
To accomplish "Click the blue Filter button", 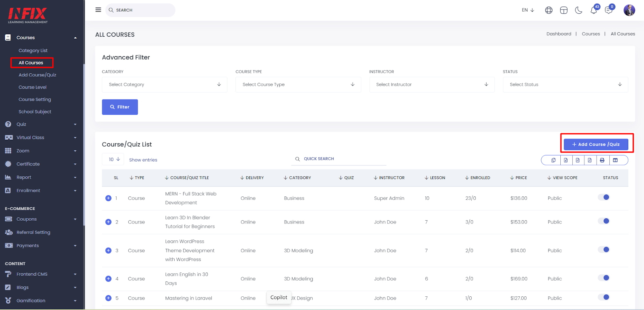I will [120, 107].
